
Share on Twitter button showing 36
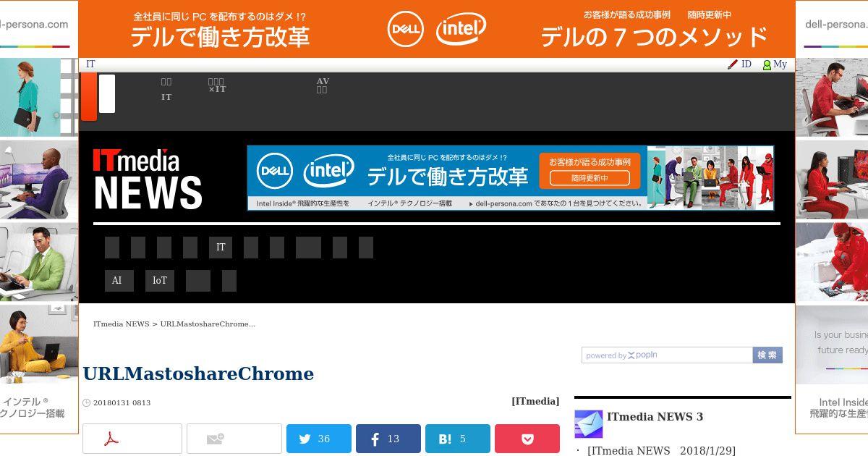tap(319, 439)
